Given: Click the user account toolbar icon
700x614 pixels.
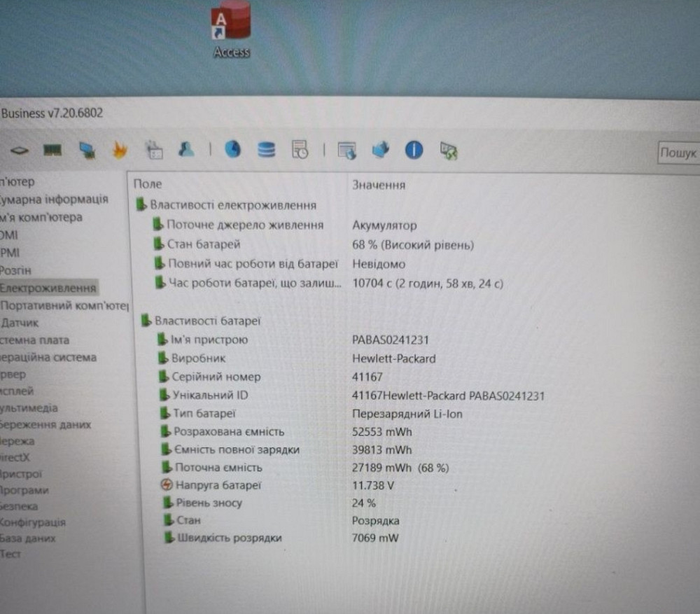Looking at the screenshot, I should [185, 149].
